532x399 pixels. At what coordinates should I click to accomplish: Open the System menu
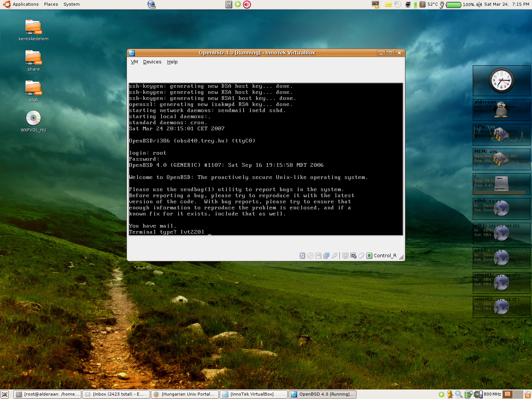point(71,4)
